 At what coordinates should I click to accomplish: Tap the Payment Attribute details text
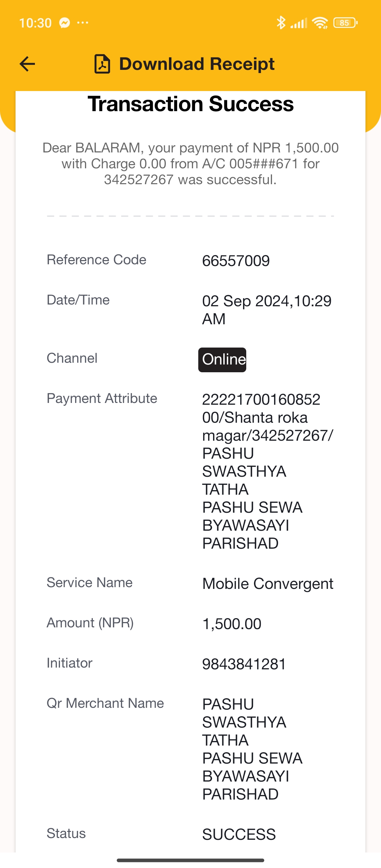268,471
